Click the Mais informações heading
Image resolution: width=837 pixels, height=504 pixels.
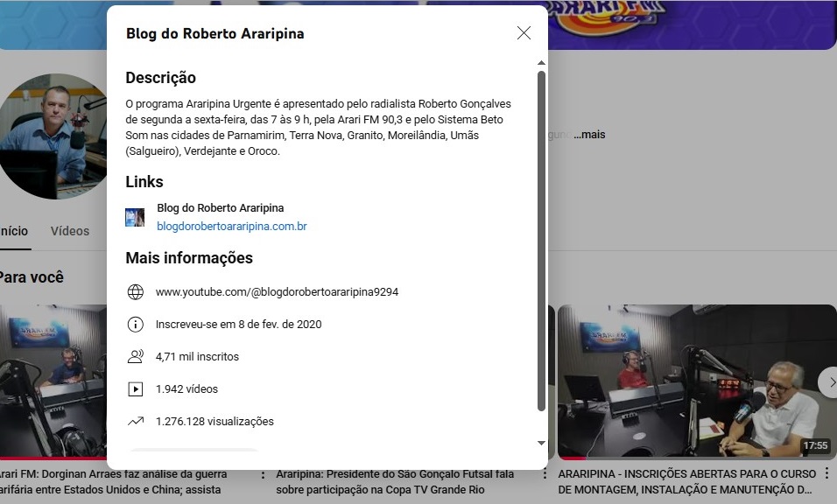[x=189, y=258]
